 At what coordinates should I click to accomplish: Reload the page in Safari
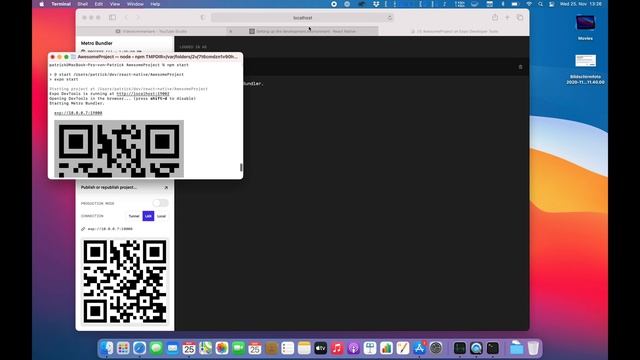[x=390, y=18]
